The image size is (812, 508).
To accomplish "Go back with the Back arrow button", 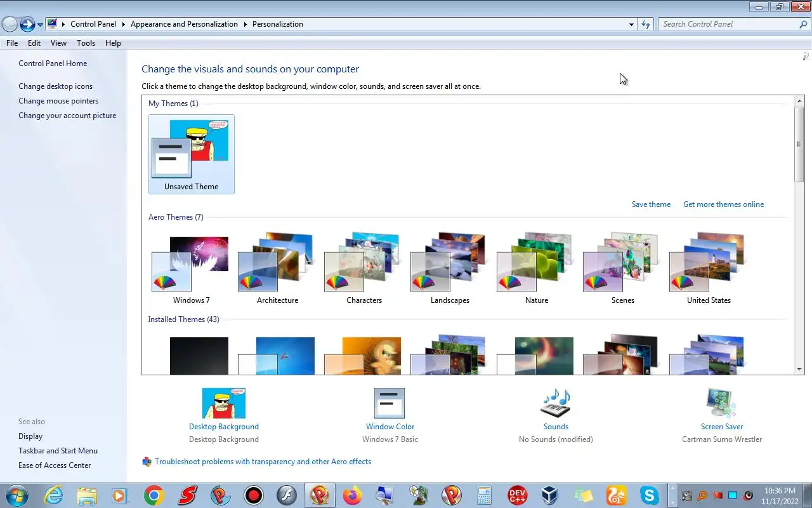I will pyautogui.click(x=10, y=24).
